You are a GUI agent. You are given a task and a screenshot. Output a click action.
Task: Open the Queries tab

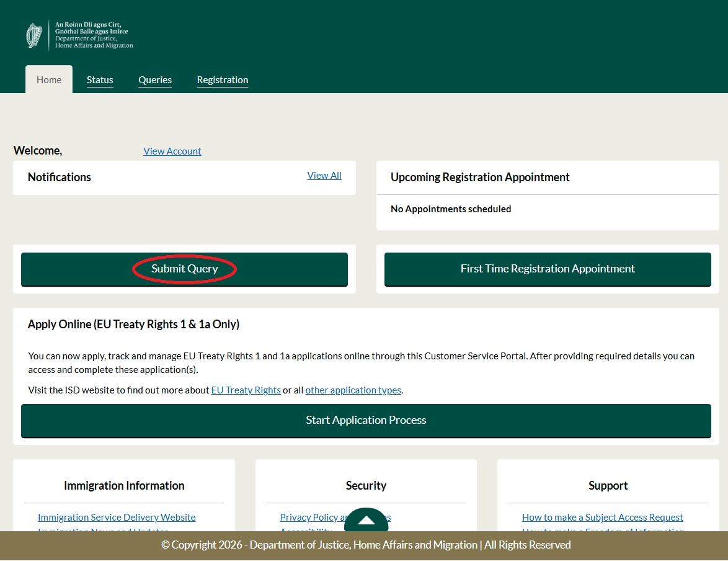(x=155, y=80)
